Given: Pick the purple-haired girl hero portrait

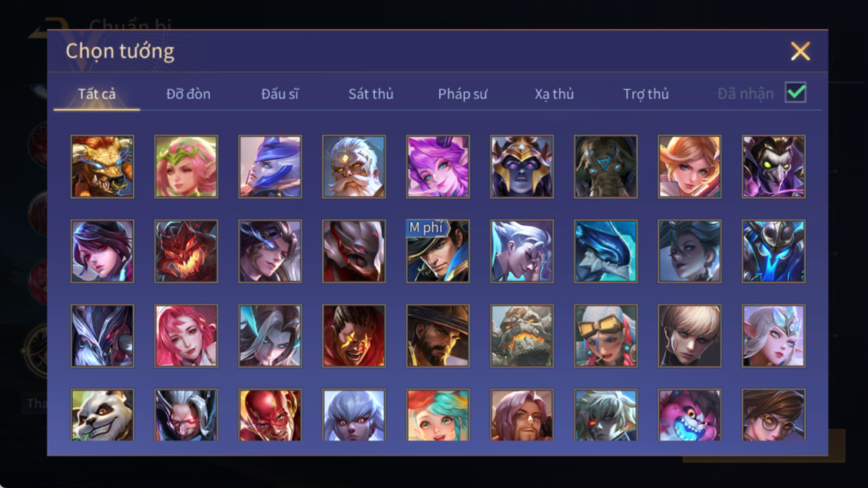Looking at the screenshot, I should 438,167.
